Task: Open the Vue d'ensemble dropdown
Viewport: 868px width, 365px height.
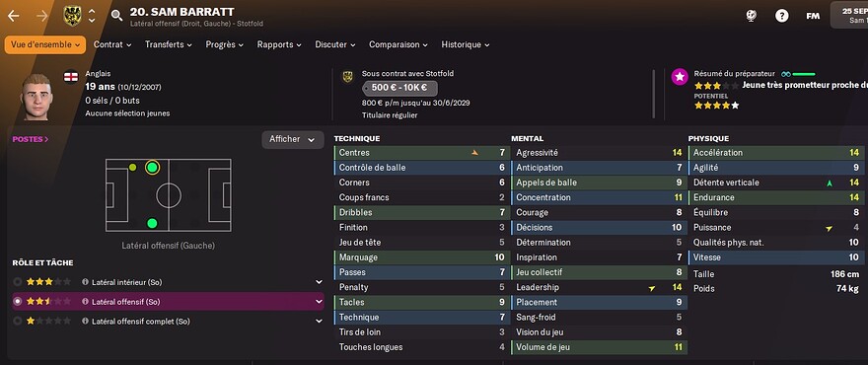Action: pyautogui.click(x=44, y=44)
